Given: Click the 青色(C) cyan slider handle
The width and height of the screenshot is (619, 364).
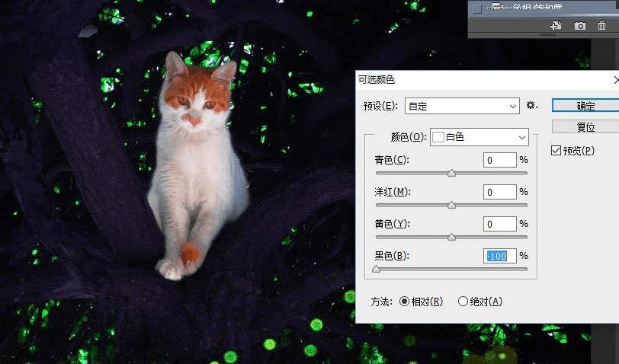Looking at the screenshot, I should tap(451, 173).
